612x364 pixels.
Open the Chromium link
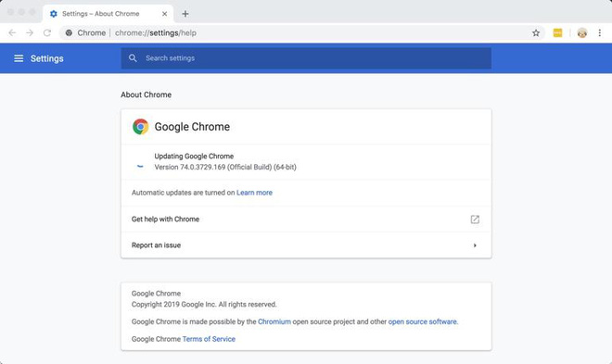pyautogui.click(x=274, y=322)
